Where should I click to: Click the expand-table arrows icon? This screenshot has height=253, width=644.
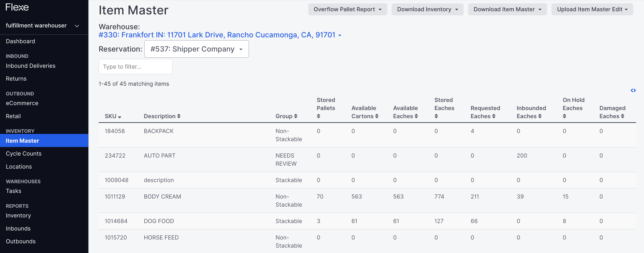(x=633, y=90)
